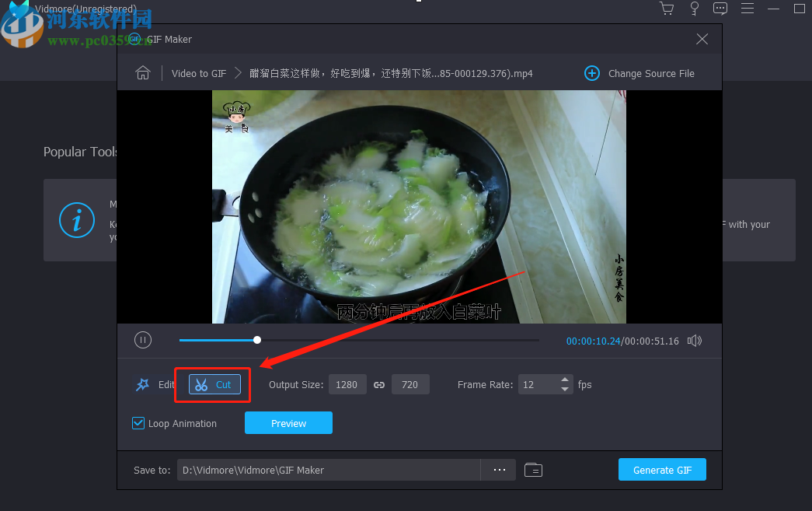Open the hamburger menu in Vidmore window

point(748,9)
